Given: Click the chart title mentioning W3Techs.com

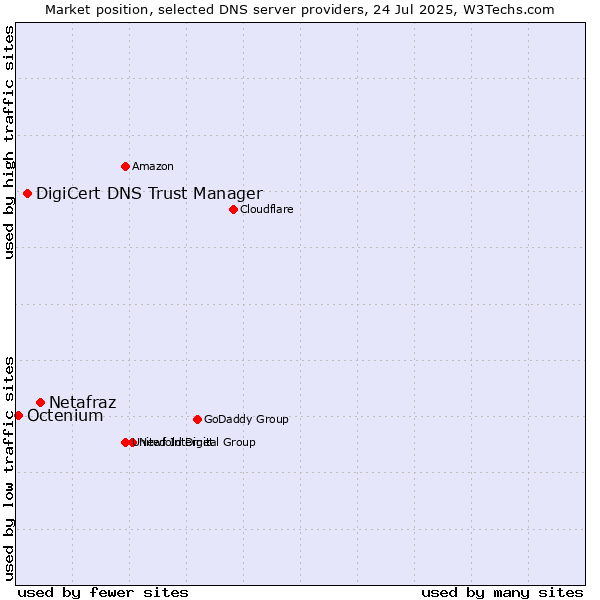Looking at the screenshot, I should pos(300,10).
